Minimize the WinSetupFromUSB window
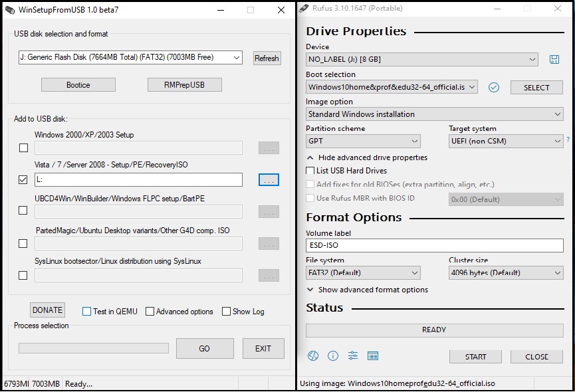The image size is (575, 392). pyautogui.click(x=221, y=10)
